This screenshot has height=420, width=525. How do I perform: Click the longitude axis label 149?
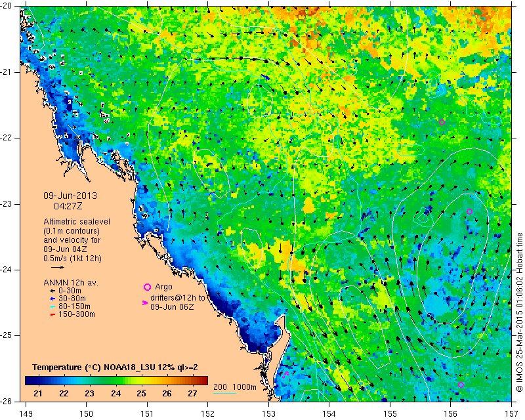click(x=26, y=414)
